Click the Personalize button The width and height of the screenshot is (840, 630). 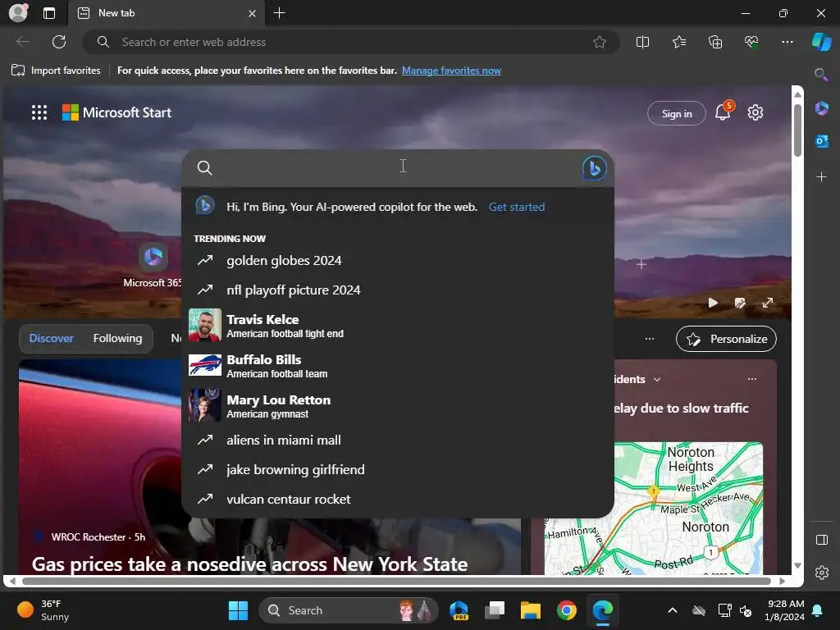727,339
